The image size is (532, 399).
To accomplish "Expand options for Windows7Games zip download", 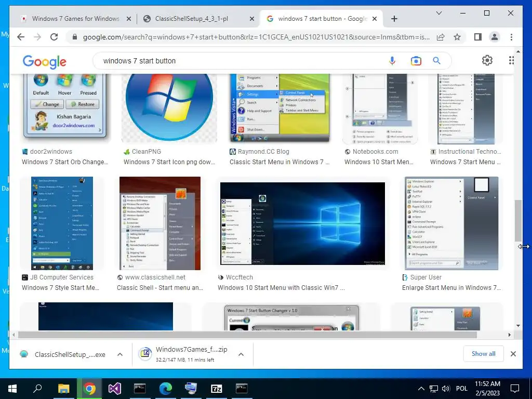I will click(x=241, y=354).
